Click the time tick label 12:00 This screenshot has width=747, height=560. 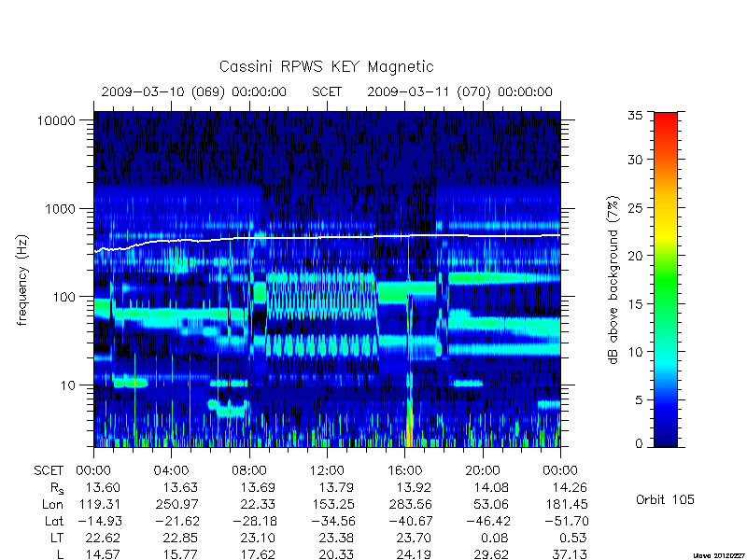(327, 470)
